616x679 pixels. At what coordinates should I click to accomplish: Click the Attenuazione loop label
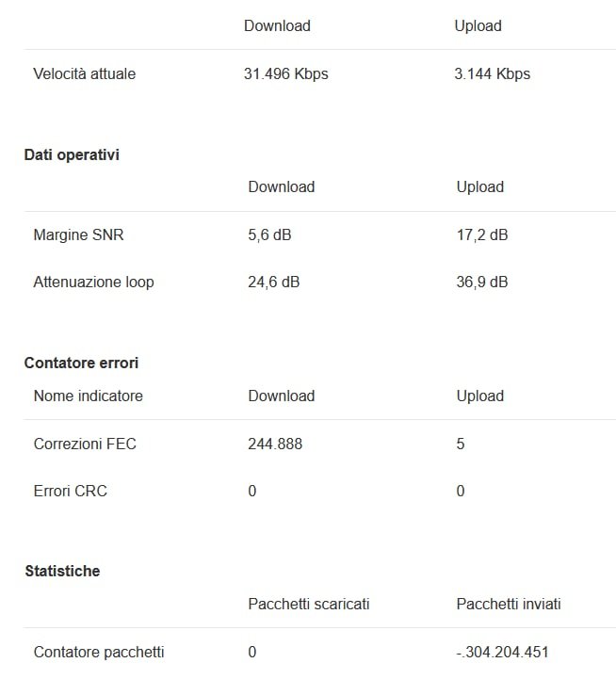[x=93, y=282]
